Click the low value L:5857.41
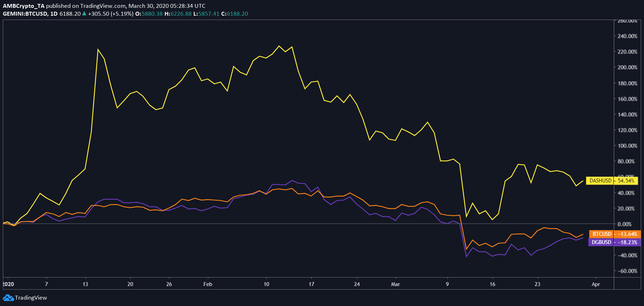 206,14
